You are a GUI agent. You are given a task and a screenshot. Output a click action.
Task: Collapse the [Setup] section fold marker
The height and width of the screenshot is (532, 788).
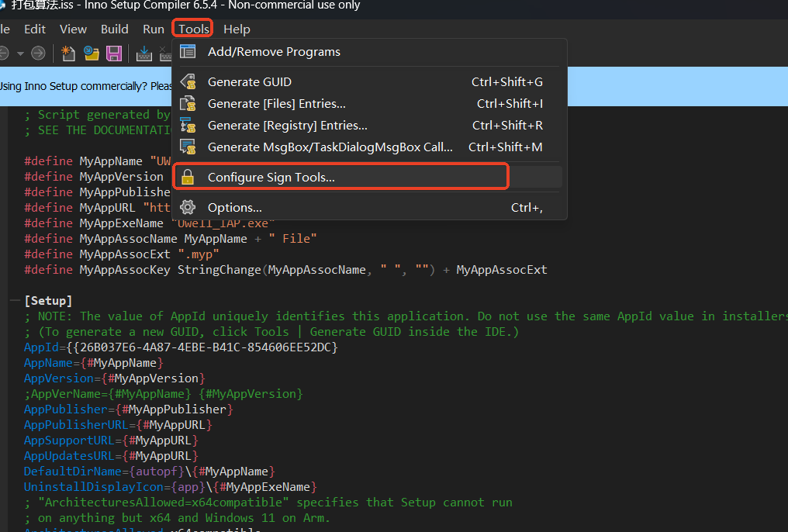pyautogui.click(x=15, y=301)
